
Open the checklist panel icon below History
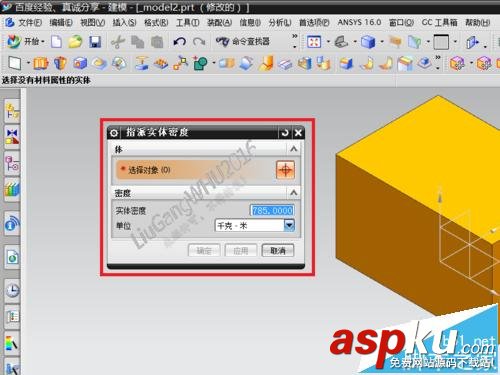click(12, 316)
